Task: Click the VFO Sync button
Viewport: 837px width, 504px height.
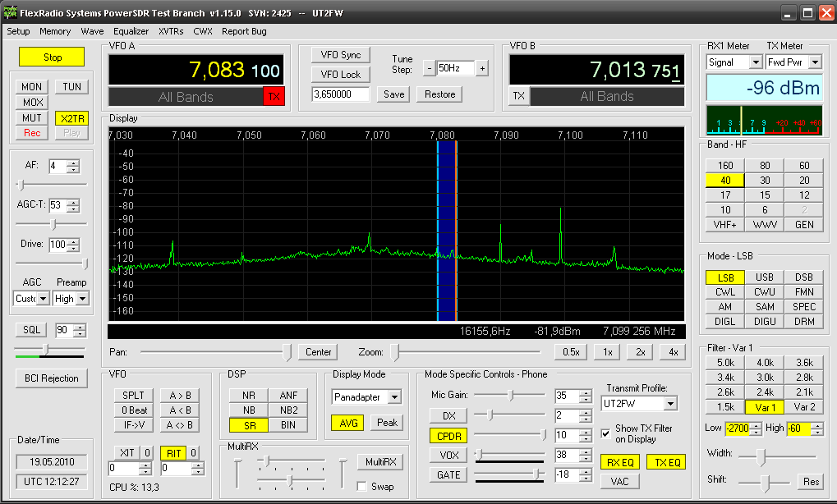Action: pos(340,55)
